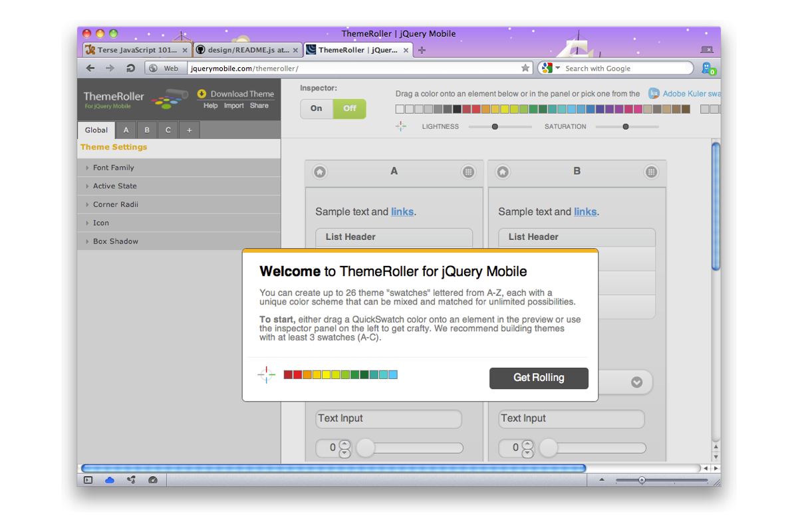
Task: Click the Web globe badge in address bar
Action: tap(165, 68)
